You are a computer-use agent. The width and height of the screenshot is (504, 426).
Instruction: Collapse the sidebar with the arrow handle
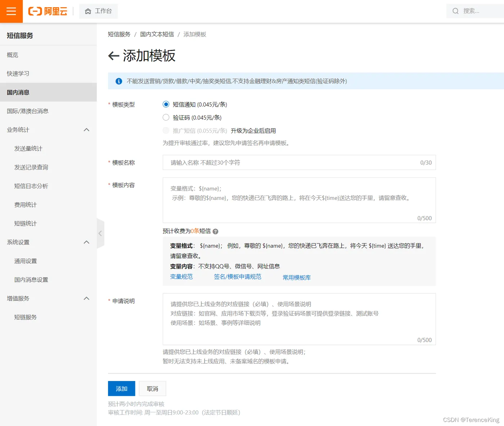pyautogui.click(x=100, y=233)
